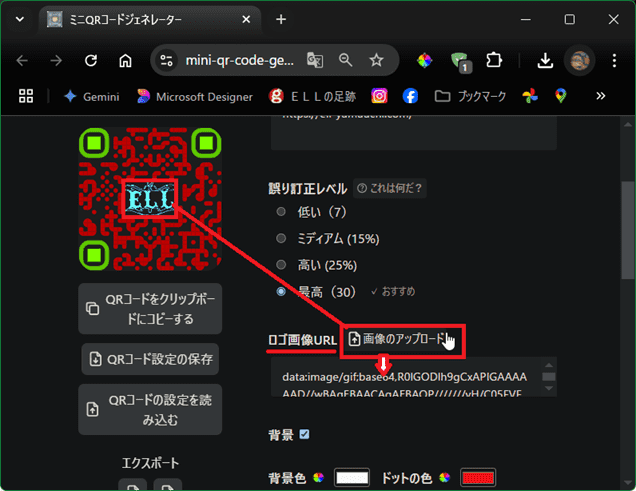
Task: Click the zoom magnifier icon in address bar
Action: 346,60
